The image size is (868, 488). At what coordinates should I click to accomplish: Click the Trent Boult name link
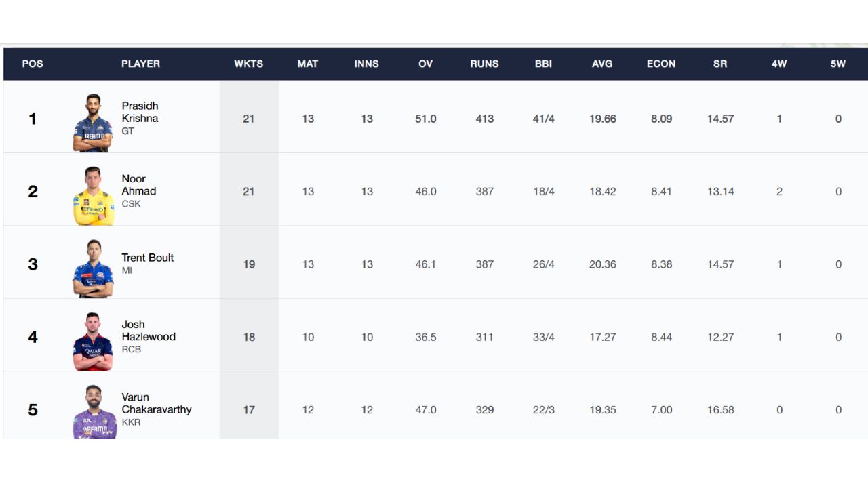pyautogui.click(x=148, y=258)
